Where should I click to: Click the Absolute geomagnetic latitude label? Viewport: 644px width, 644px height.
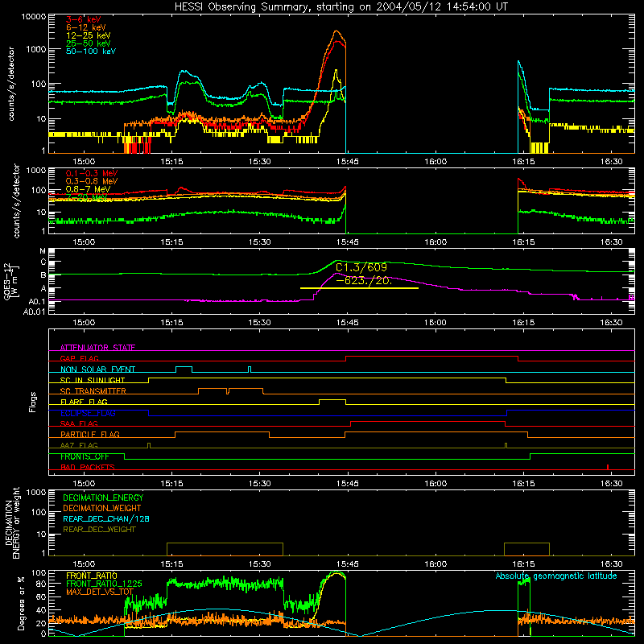[x=556, y=576]
